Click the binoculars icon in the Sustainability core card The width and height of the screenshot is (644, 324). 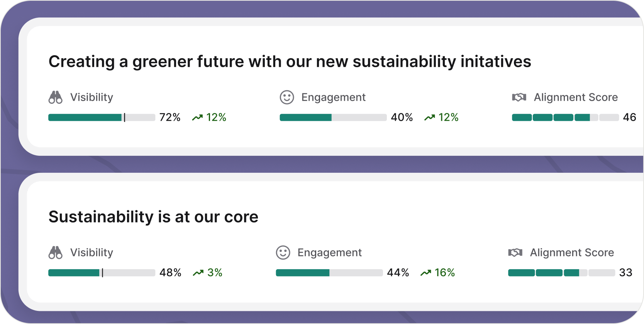point(55,253)
